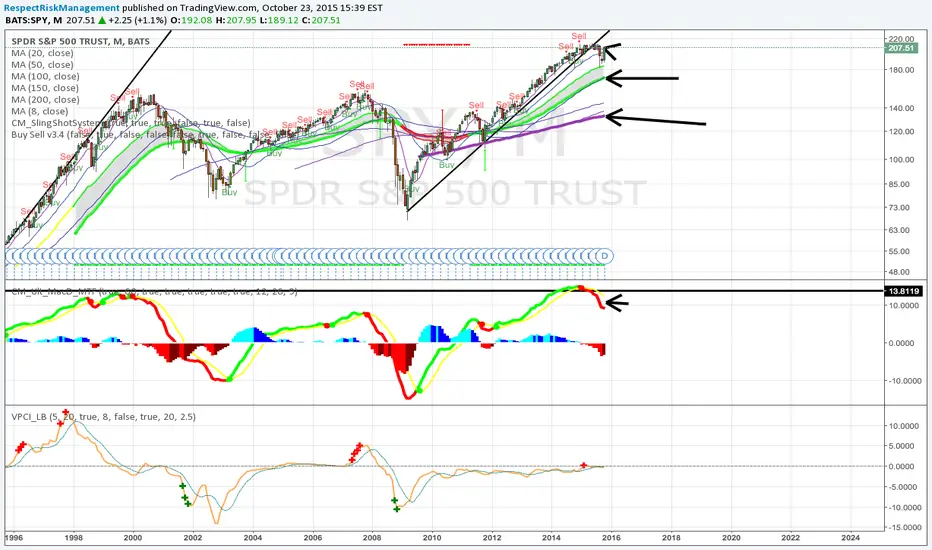Click the 2008 label on time axis
Image resolution: width=932 pixels, height=550 pixels.
point(372,538)
